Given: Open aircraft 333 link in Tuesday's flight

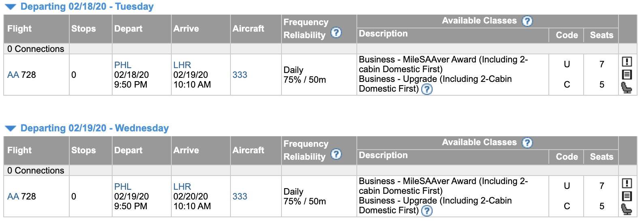Looking at the screenshot, I should click(240, 75).
